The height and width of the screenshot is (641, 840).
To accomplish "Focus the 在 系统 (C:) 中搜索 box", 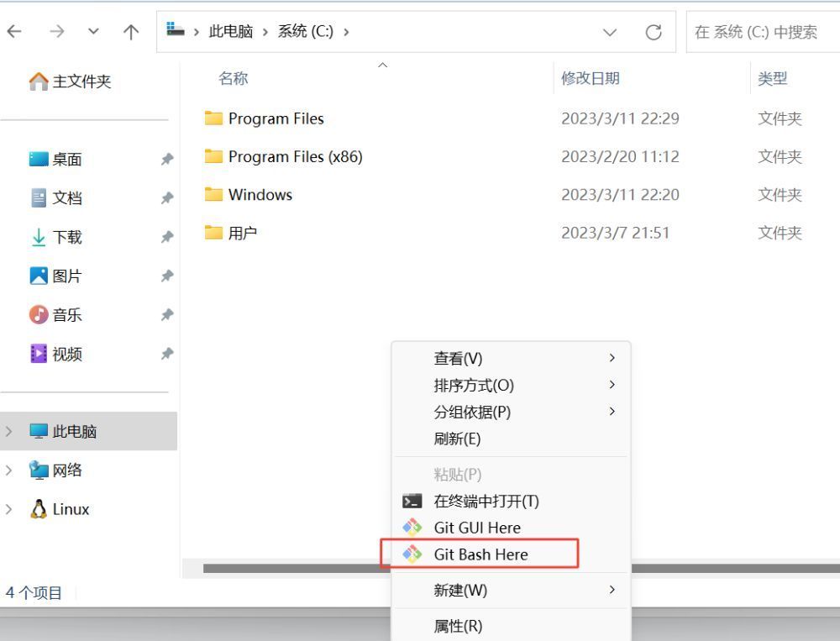I will [x=763, y=32].
